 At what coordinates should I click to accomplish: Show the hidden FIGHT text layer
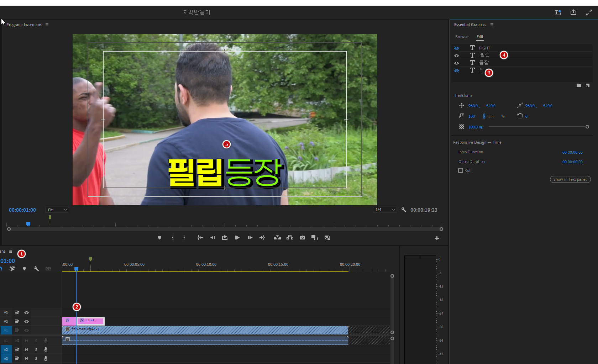pos(457,48)
